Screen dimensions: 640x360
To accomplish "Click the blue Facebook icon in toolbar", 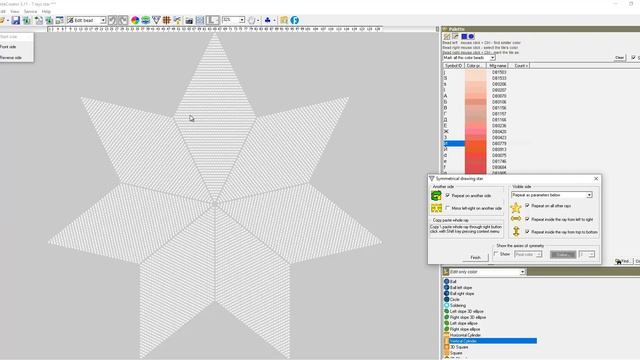I will [294, 20].
